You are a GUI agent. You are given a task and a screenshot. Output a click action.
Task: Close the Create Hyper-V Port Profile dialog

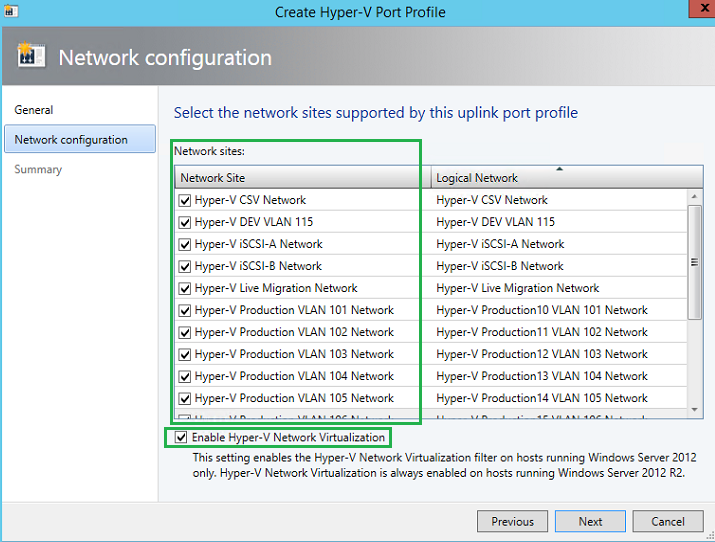pos(704,8)
